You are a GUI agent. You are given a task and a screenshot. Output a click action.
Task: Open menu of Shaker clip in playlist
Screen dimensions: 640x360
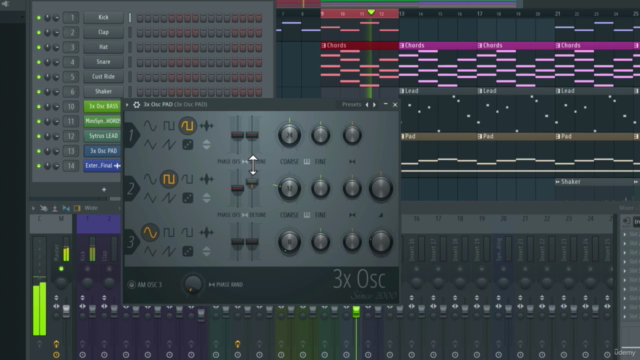click(x=558, y=182)
